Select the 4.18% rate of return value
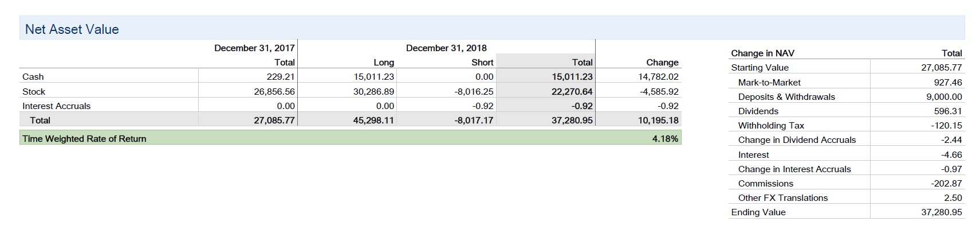The width and height of the screenshot is (980, 229). pyautogui.click(x=665, y=139)
